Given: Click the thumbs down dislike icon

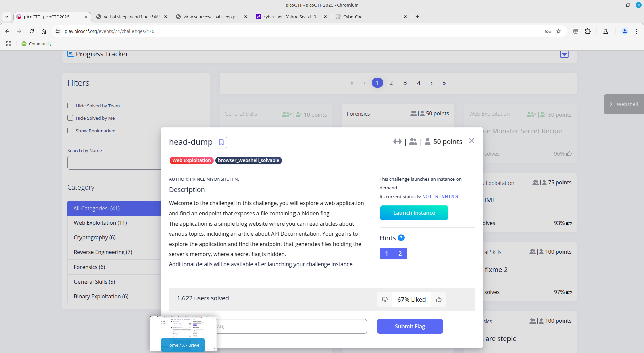Looking at the screenshot, I should click(x=384, y=299).
